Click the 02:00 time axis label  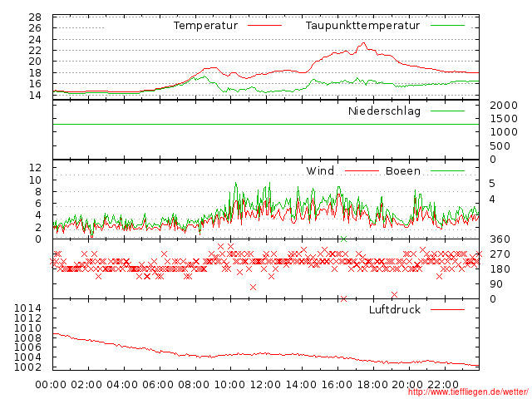86,385
